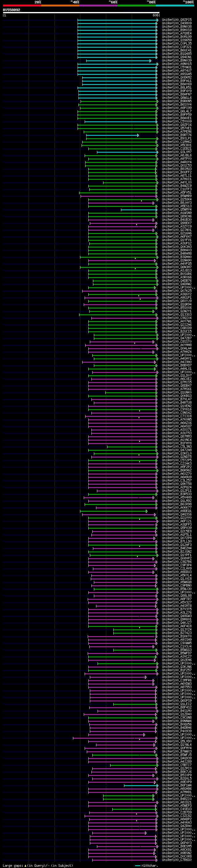
Task: Click the green alignment bar for UniRef100_B9RKN5
Action: point(119,101)
